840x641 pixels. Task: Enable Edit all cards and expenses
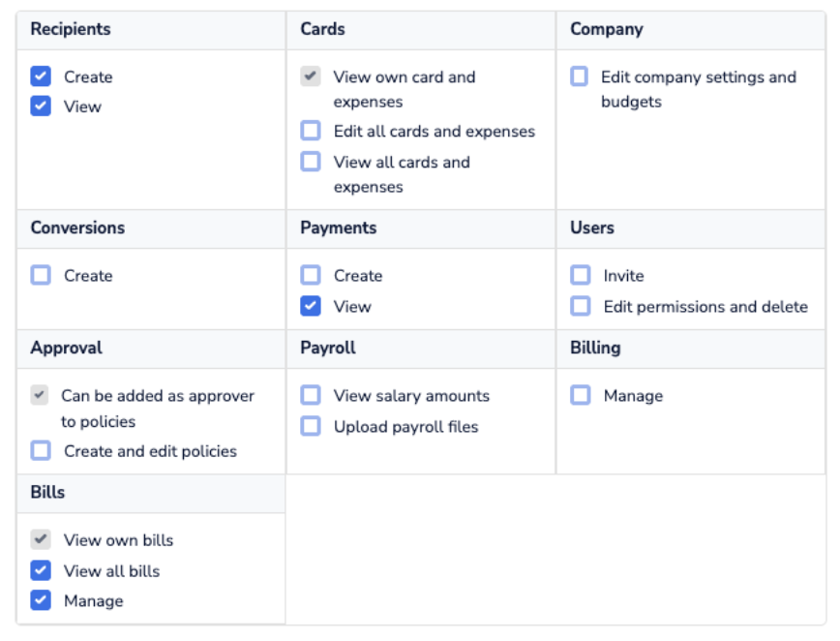pos(311,131)
